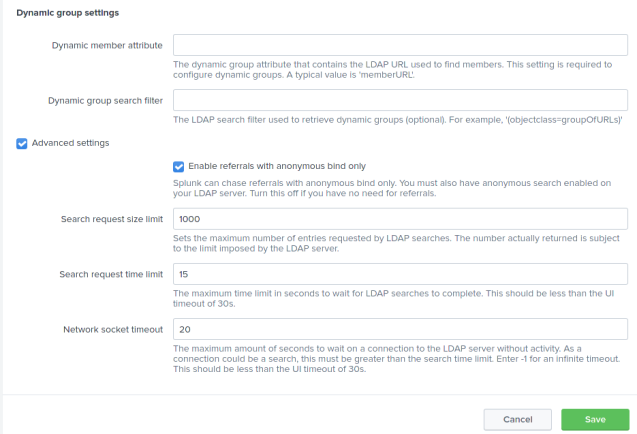Screen dimensions: 637x434
Task: Click the Search request size limit field
Action: coord(400,219)
